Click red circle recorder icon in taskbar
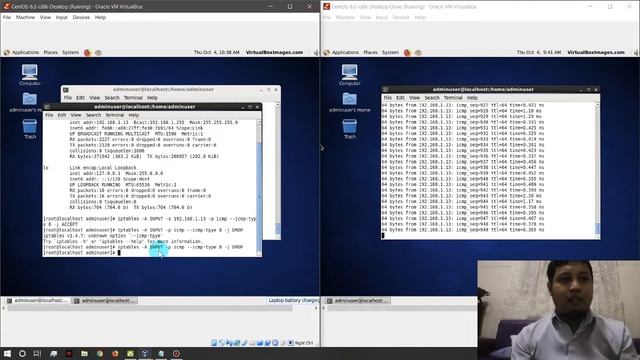Image resolution: width=640 pixels, height=360 pixels. (176, 353)
